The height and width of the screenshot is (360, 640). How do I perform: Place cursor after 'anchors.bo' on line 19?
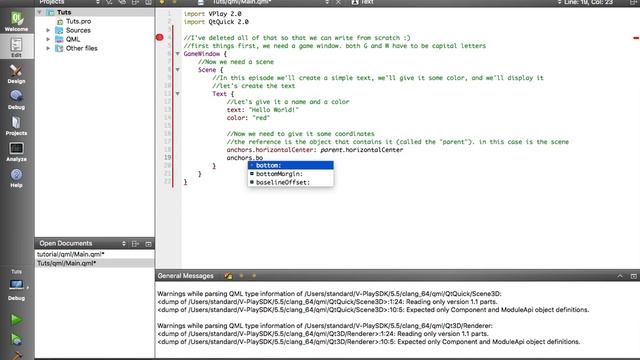click(264, 158)
